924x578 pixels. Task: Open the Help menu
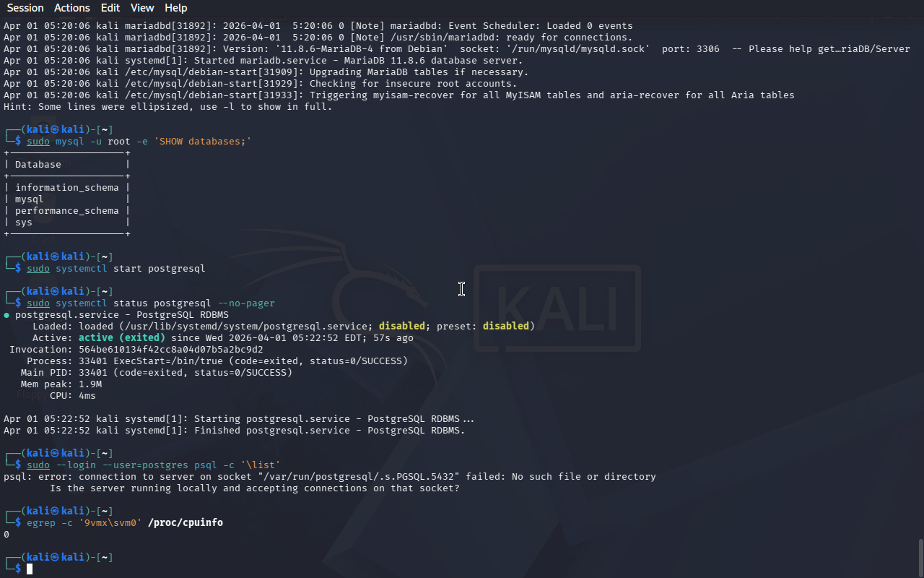(x=176, y=8)
